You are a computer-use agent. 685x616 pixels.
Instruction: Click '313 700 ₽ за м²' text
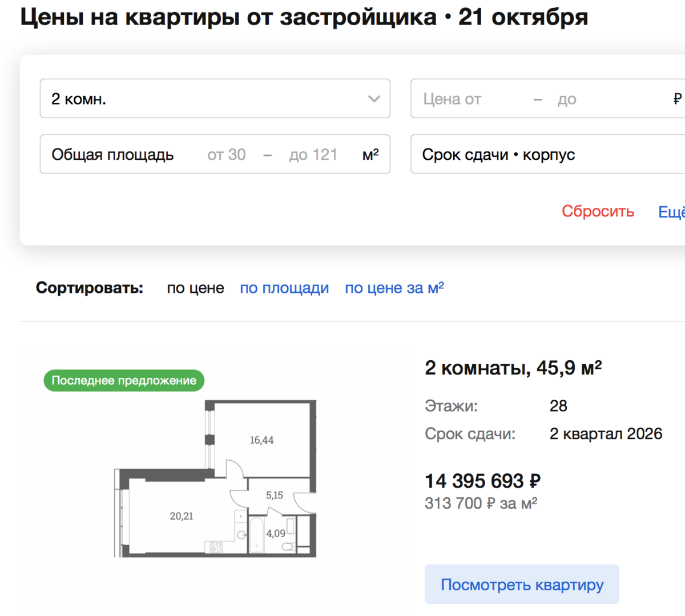tap(481, 503)
